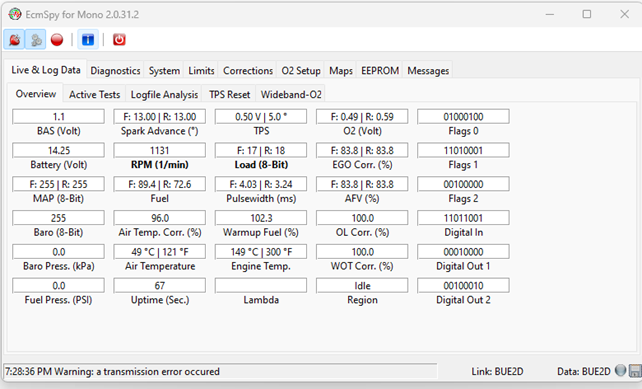
Task: Click the AFV (%) value field
Action: click(362, 184)
